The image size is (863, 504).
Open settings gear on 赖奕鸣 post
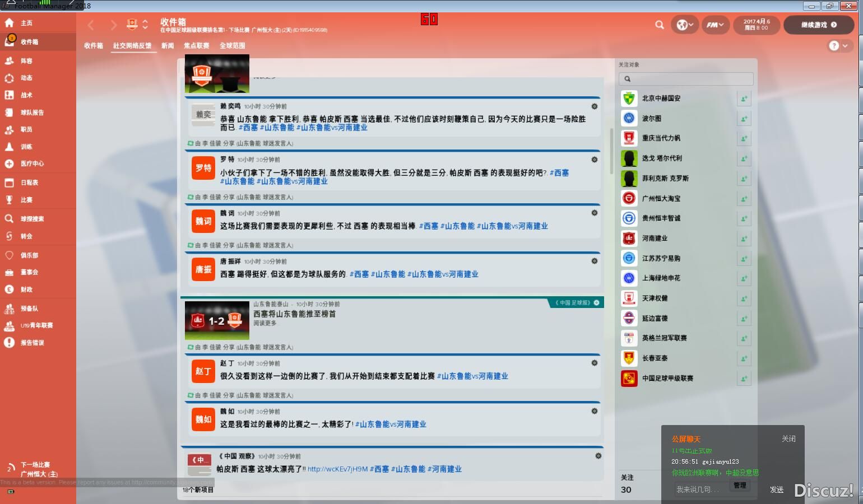pos(595,106)
